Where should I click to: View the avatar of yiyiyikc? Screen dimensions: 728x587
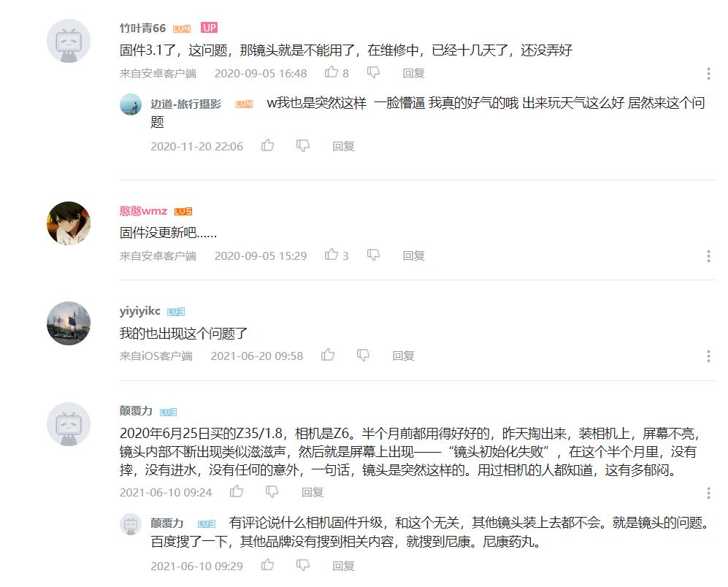pos(69,323)
